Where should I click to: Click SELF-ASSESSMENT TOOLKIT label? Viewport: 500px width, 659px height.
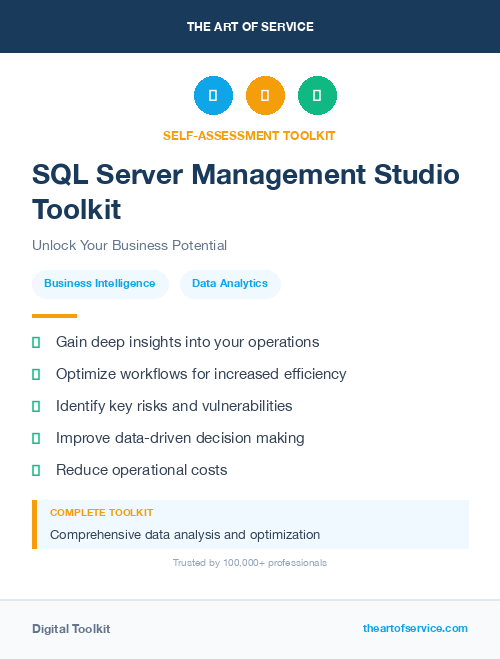[249, 136]
